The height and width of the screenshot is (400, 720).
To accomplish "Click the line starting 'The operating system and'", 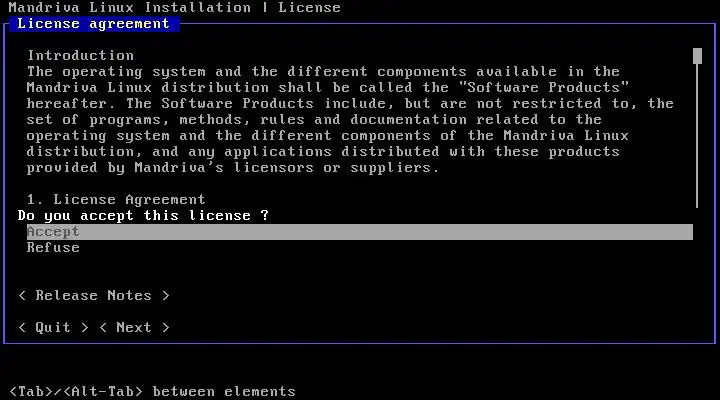I will click(x=323, y=72).
